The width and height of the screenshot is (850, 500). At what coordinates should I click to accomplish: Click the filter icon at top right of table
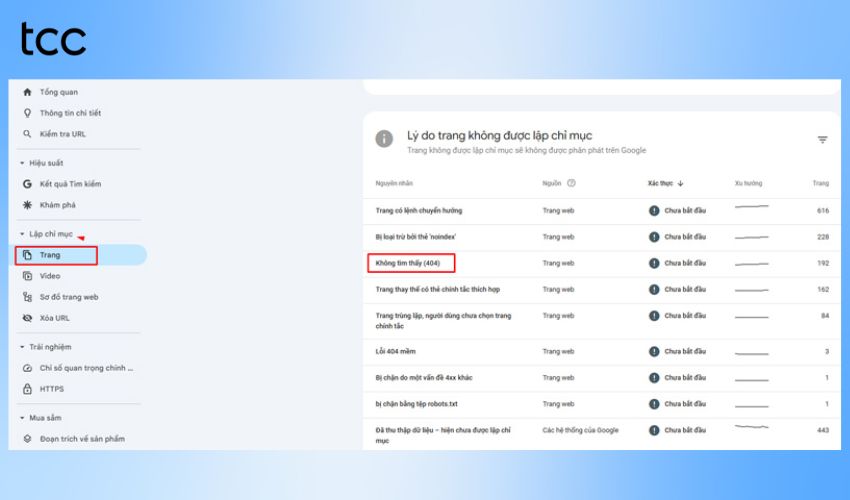[822, 140]
